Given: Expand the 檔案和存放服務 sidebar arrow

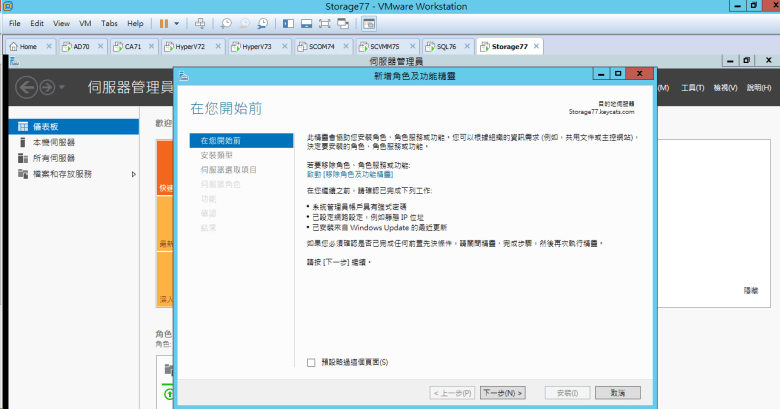Looking at the screenshot, I should click(x=134, y=174).
